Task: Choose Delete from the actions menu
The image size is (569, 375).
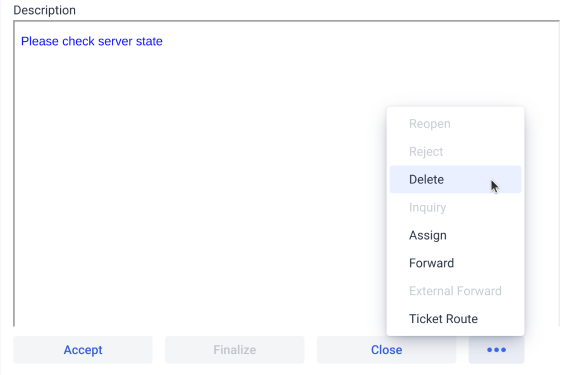Action: (x=455, y=179)
